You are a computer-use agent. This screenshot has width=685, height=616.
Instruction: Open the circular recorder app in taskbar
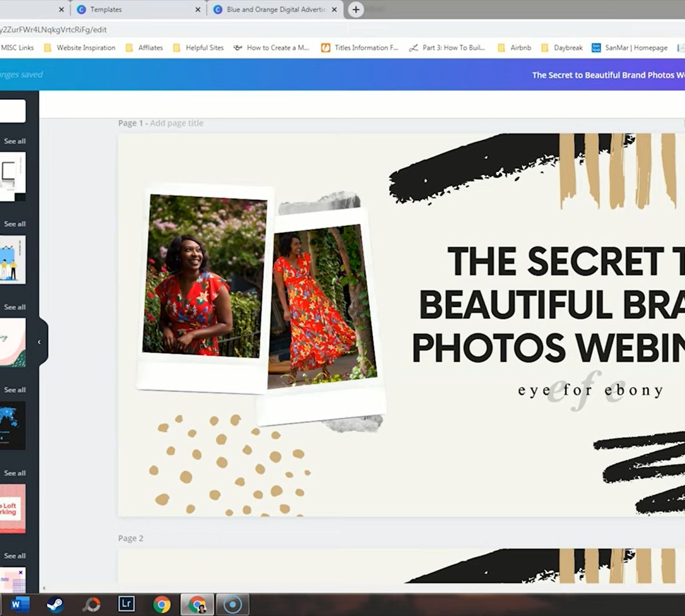tap(232, 604)
